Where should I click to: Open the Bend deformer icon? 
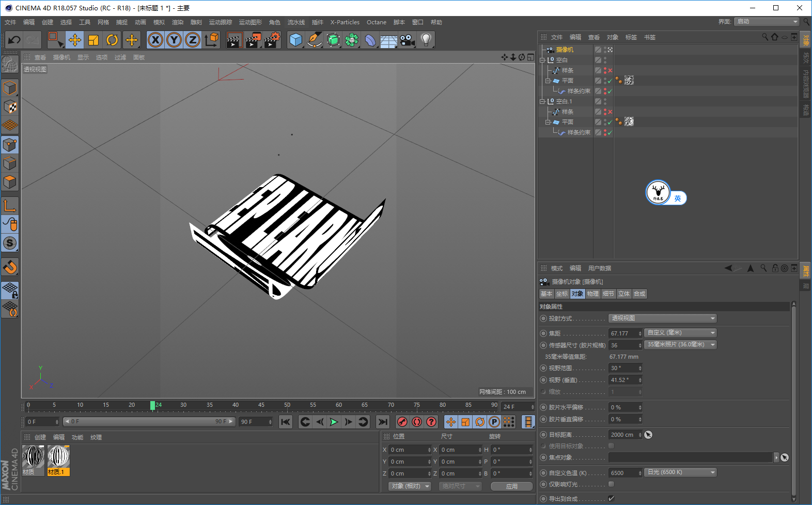[x=370, y=40]
